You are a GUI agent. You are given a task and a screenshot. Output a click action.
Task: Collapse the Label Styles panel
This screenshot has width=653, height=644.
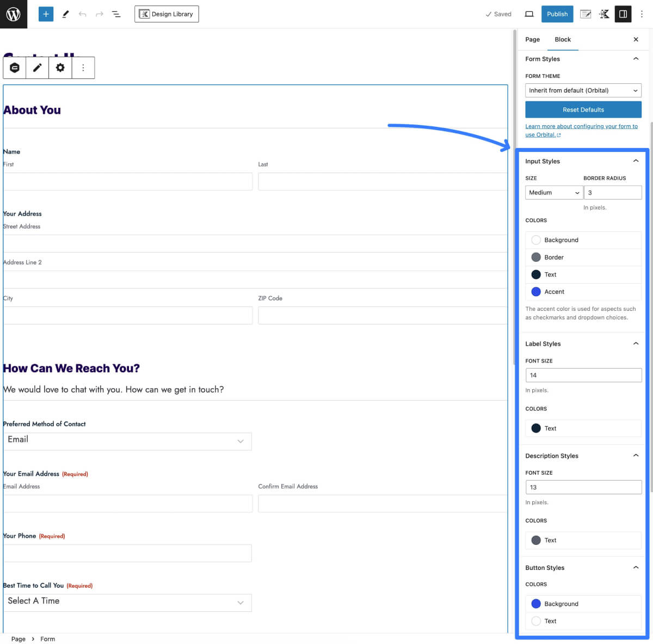point(583,344)
